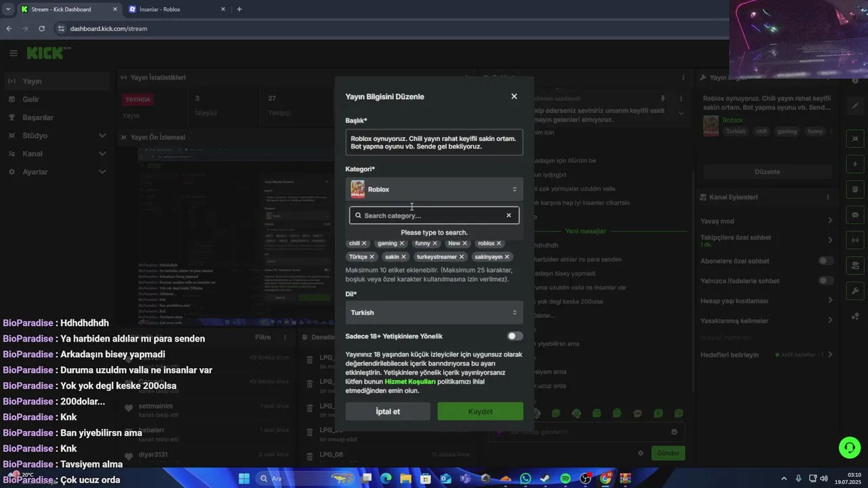Viewport: 868px width, 488px height.
Task: Open Spotify from the taskbar
Action: tap(566, 479)
